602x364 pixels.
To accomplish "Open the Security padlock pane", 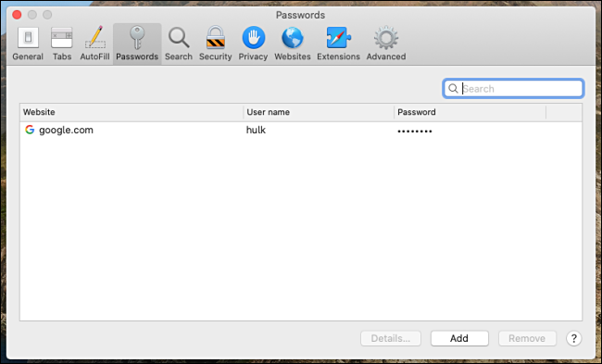I will [x=216, y=44].
